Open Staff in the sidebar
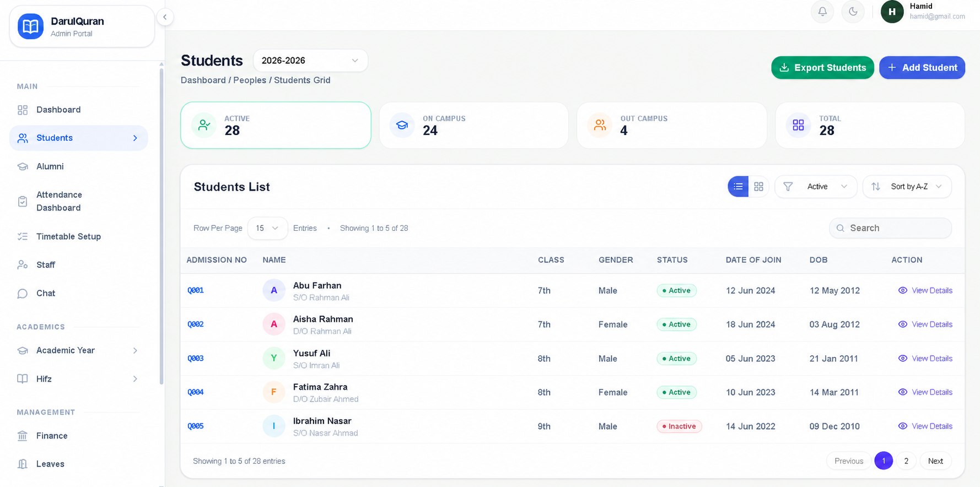This screenshot has height=487, width=980. pyautogui.click(x=79, y=265)
